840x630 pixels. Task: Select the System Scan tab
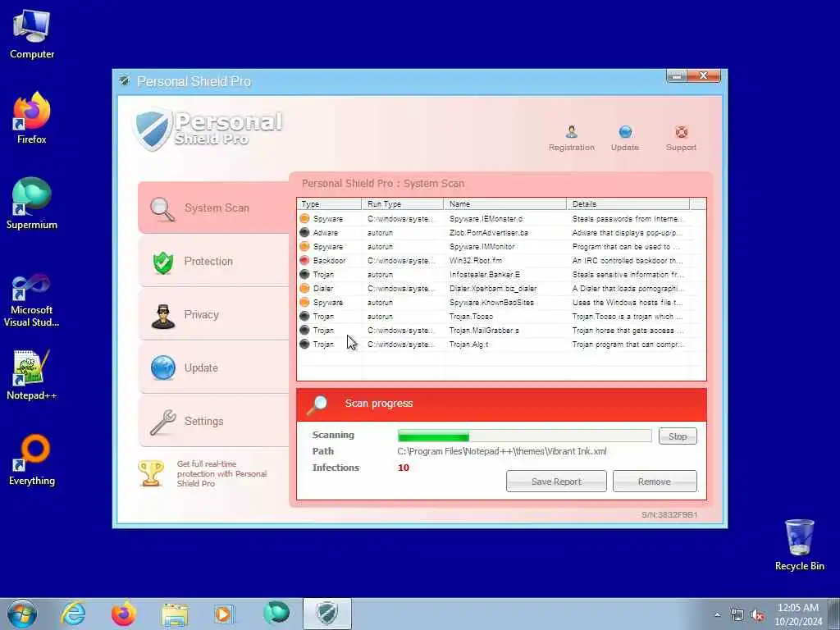tap(214, 208)
